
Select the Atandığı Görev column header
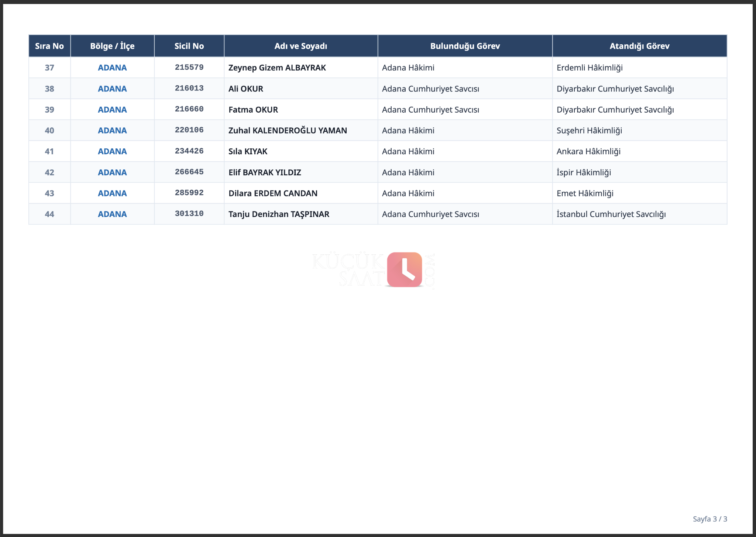click(x=639, y=46)
